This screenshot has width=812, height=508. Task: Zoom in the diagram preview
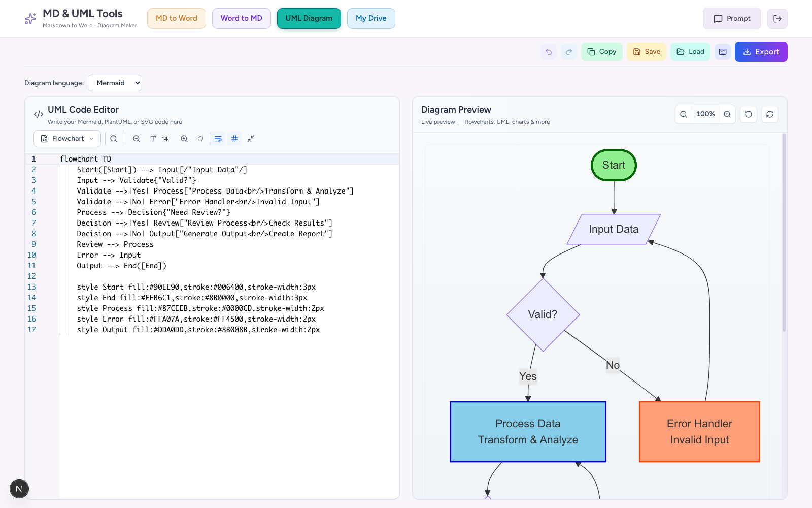pos(727,114)
